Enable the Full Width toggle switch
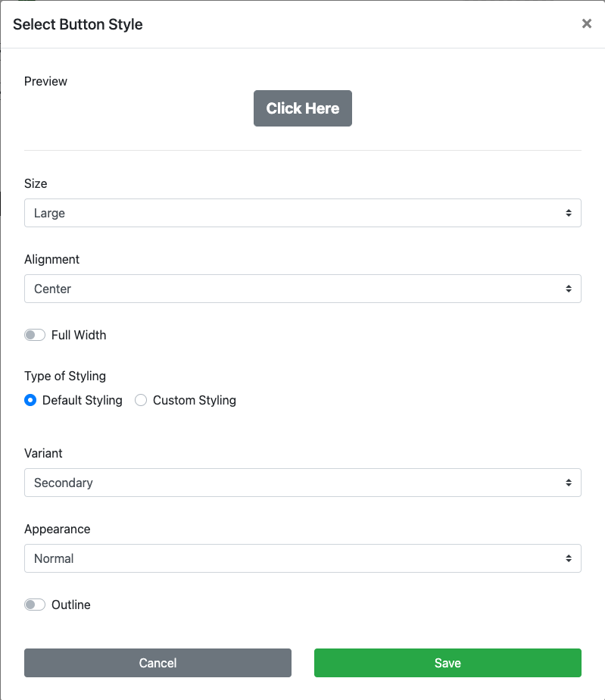 (35, 335)
